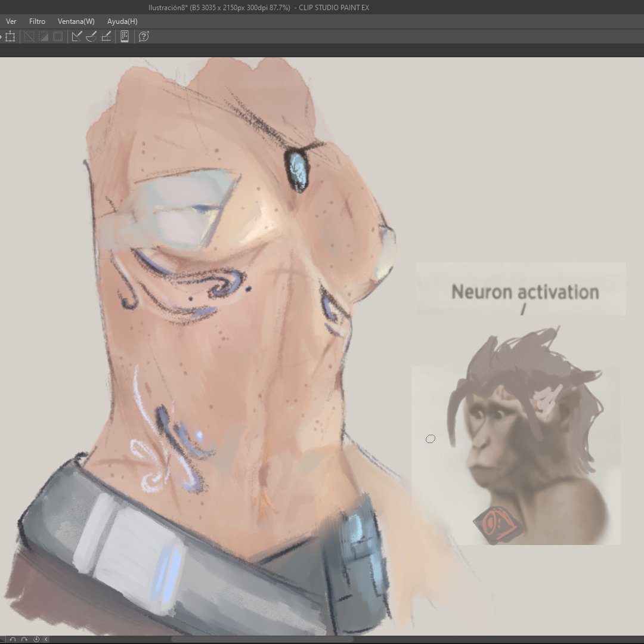Click the Invert selected area icon
644x644 pixels.
click(43, 36)
